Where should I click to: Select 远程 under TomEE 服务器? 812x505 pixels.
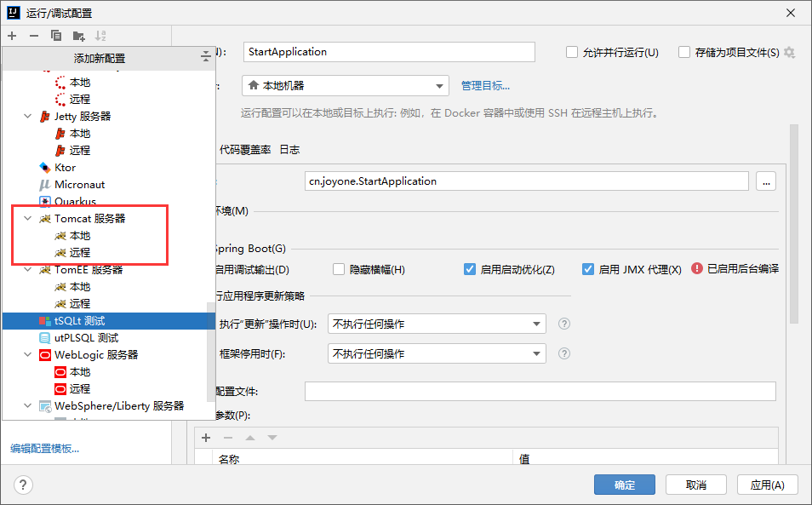click(x=80, y=304)
